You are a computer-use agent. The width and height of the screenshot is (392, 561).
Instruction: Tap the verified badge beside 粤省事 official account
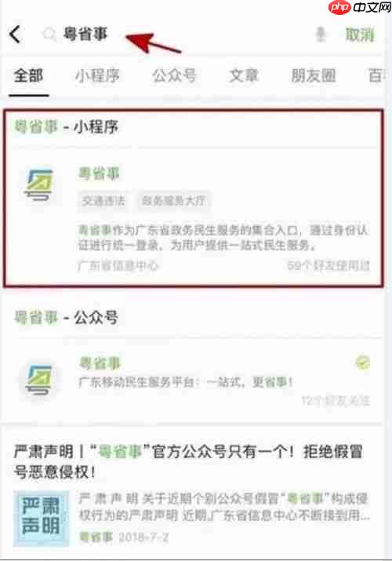[x=363, y=362]
